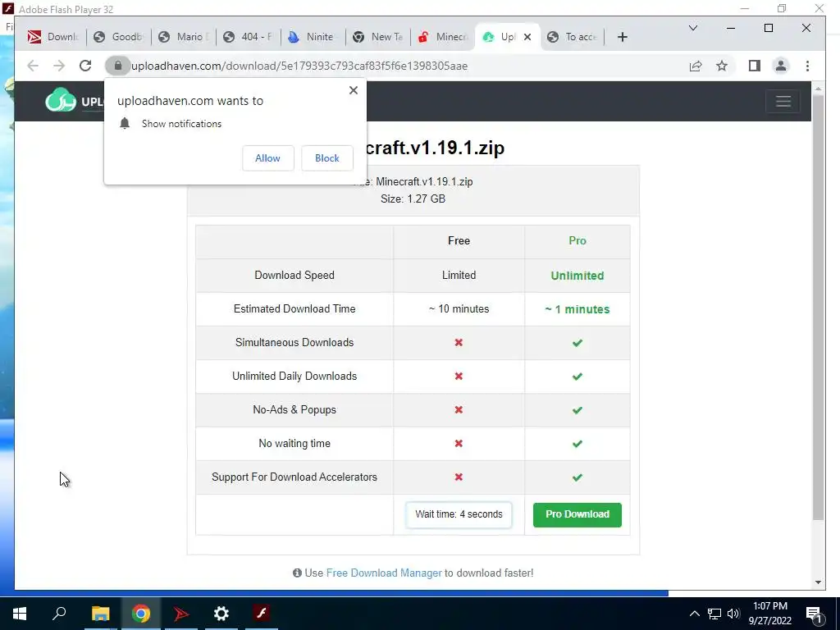The image size is (840, 630).
Task: Switch to the Ninite tab
Action: coord(313,37)
